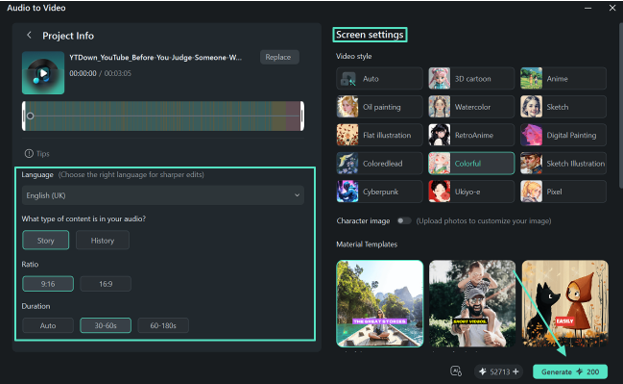
Task: Click the 52713 credits balance
Action: (499, 372)
